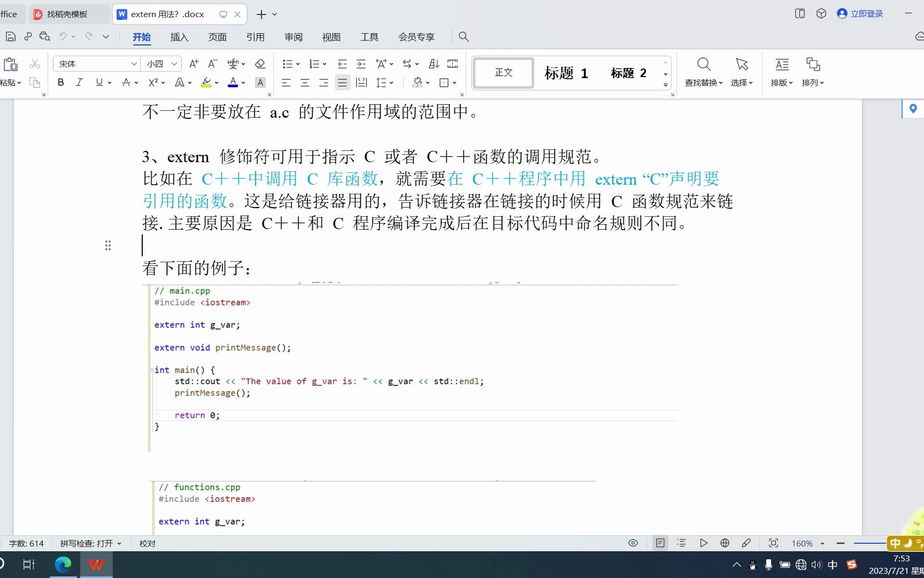Toggle page layout view in status bar
The width and height of the screenshot is (924, 578).
[x=660, y=543]
